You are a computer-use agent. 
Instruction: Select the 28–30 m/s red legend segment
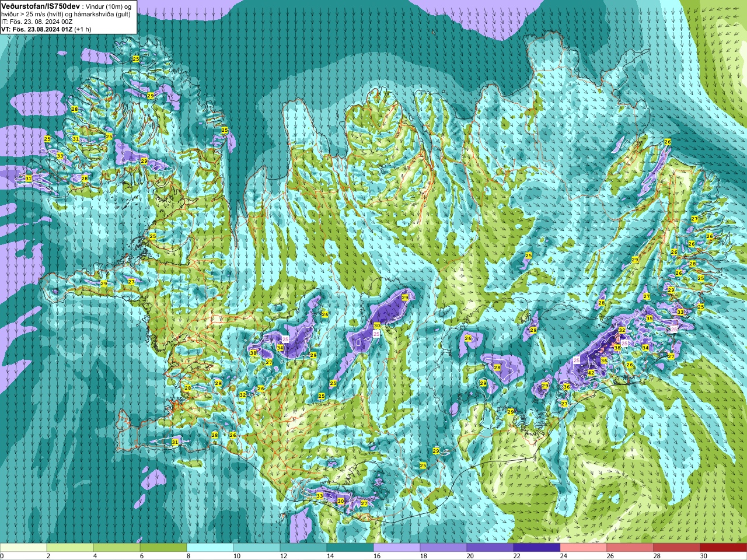[677, 548]
